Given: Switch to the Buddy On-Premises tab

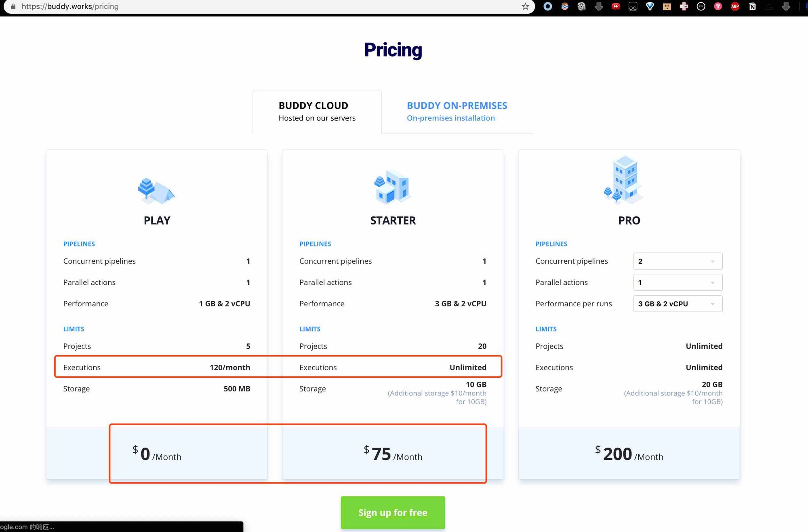Looking at the screenshot, I should (457, 111).
